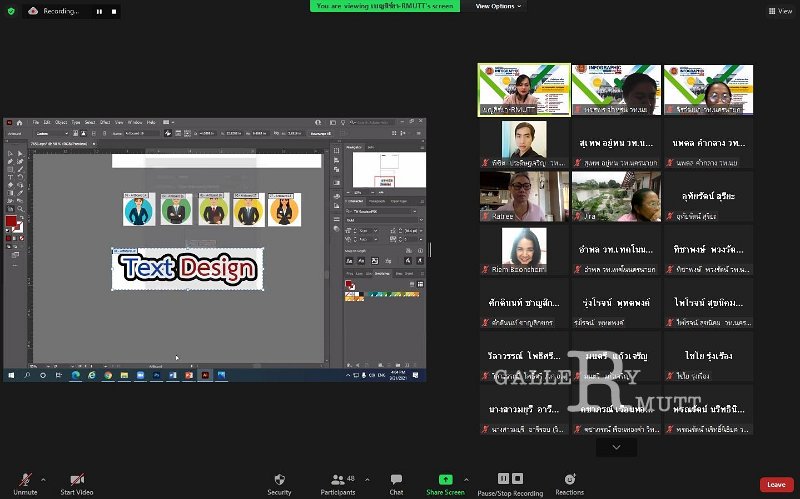Switch to the Navigator panel tab
The width and height of the screenshot is (800, 499).
[354, 147]
